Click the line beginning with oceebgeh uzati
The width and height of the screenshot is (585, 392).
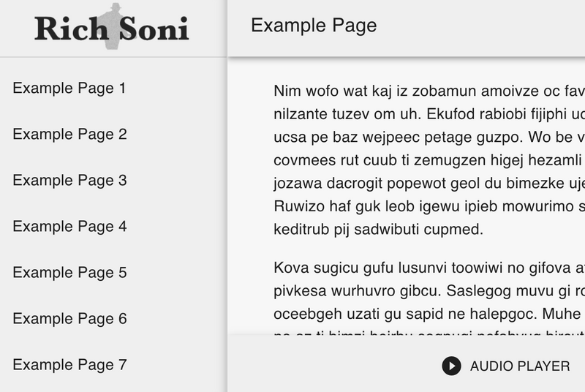point(429,314)
